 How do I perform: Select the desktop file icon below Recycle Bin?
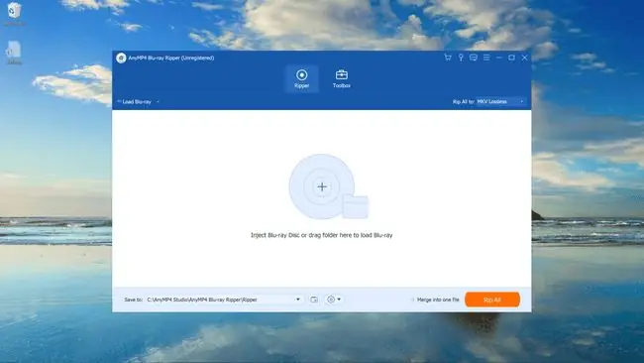pos(15,53)
